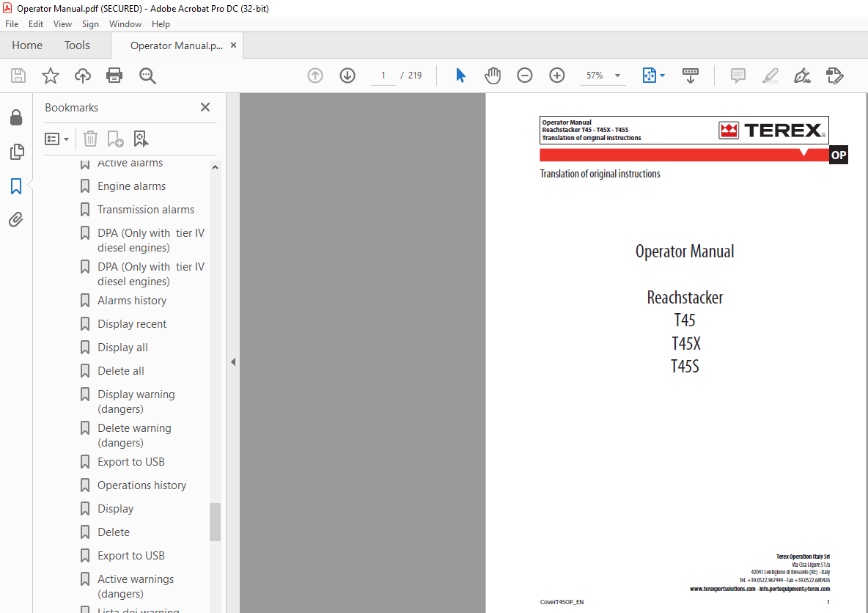Choose the Hand pan tool
This screenshot has height=613, width=868.
point(492,76)
